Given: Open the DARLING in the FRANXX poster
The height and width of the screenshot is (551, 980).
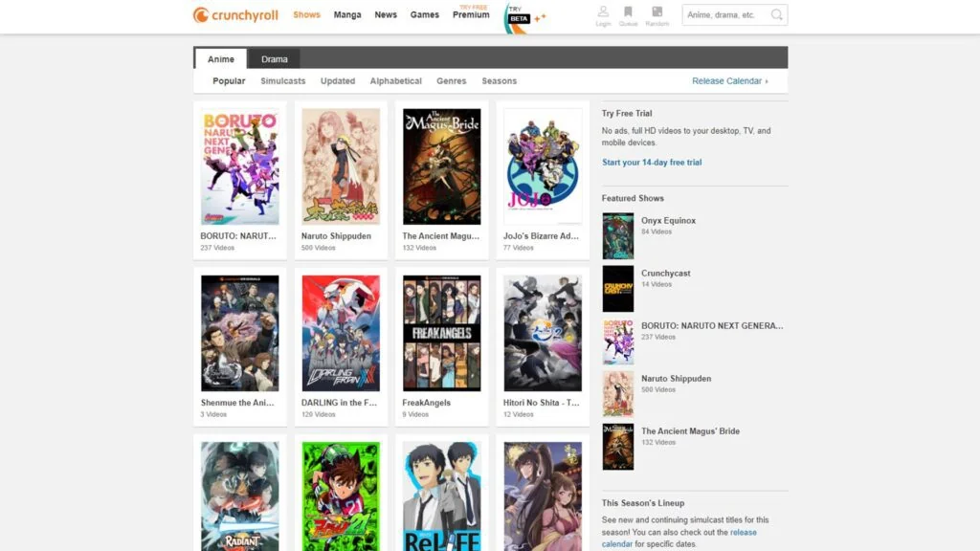Looking at the screenshot, I should pyautogui.click(x=341, y=334).
